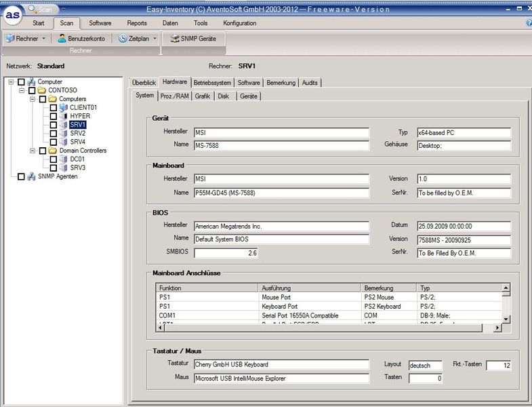532x407 pixels.
Task: Check the box next to SRV3
Action: (x=54, y=168)
